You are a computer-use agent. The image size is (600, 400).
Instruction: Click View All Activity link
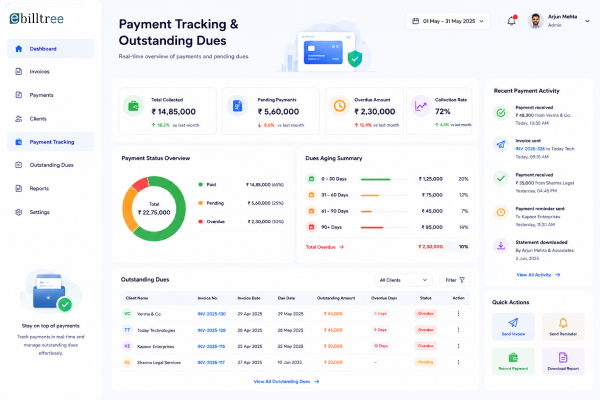(x=538, y=275)
